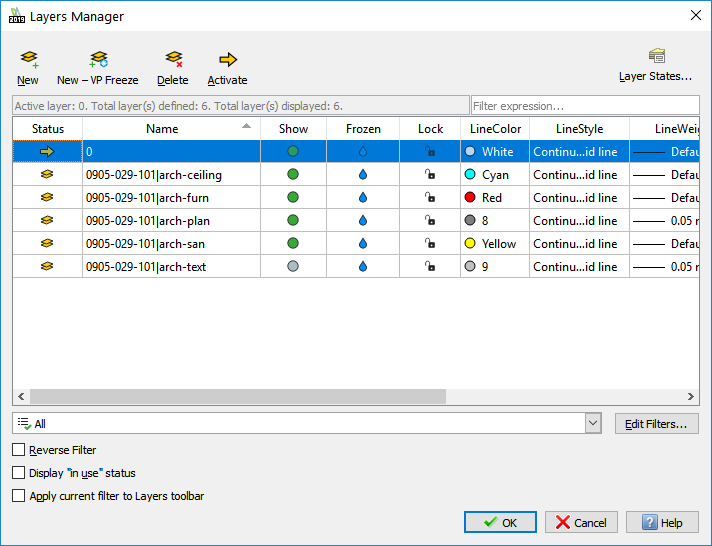
Task: Click status icon of arch-san layer
Action: (x=47, y=243)
